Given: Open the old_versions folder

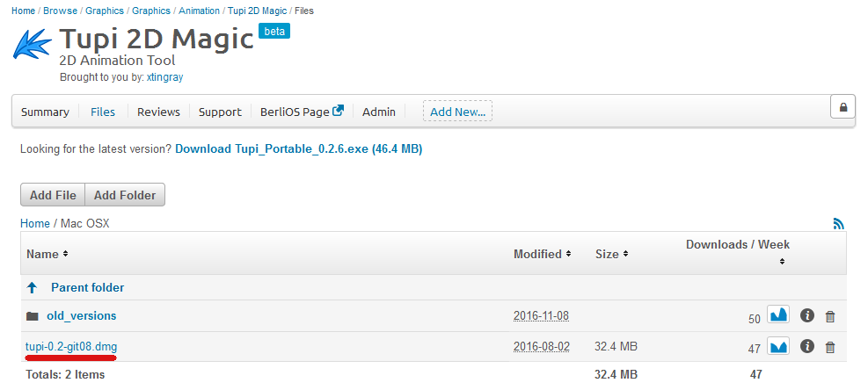Looking at the screenshot, I should pyautogui.click(x=81, y=315).
